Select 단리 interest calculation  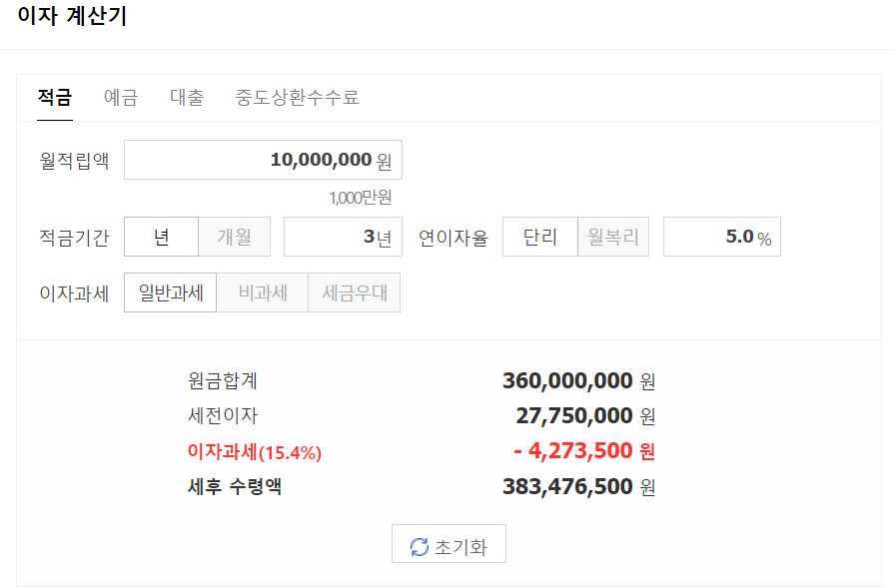tap(539, 237)
